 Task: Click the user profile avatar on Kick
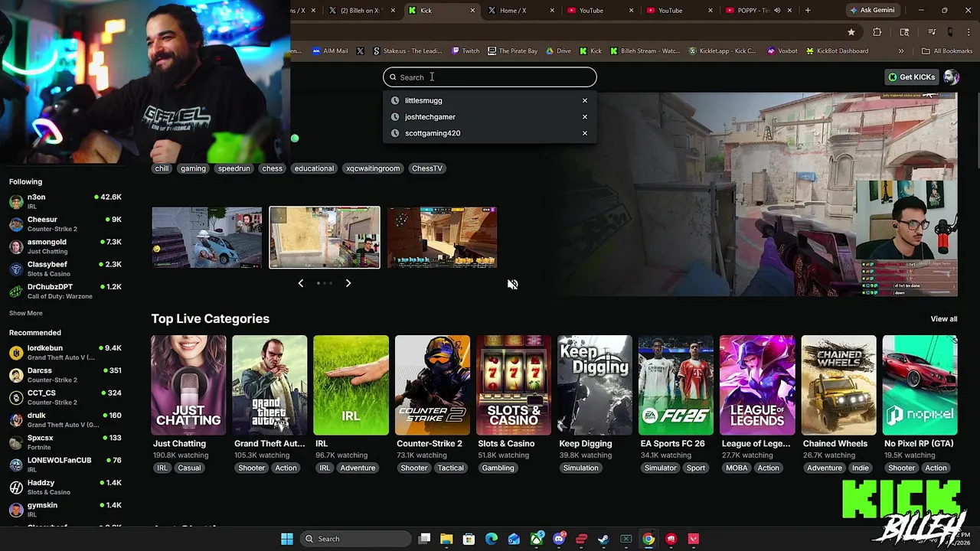pyautogui.click(x=951, y=77)
